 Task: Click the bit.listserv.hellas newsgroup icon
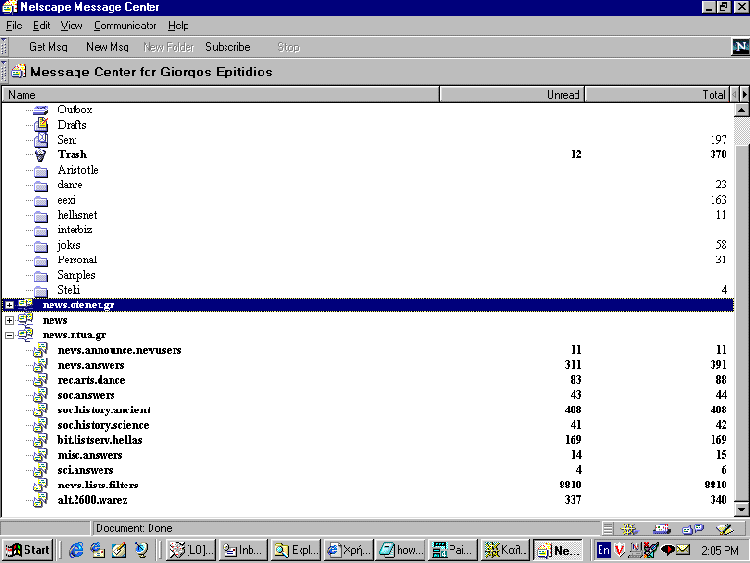tap(41, 440)
